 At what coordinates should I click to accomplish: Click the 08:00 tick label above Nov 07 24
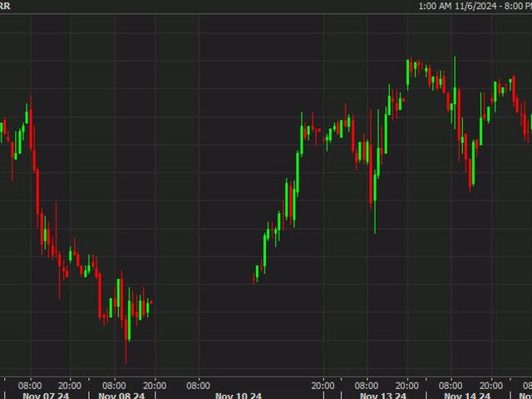pos(30,386)
